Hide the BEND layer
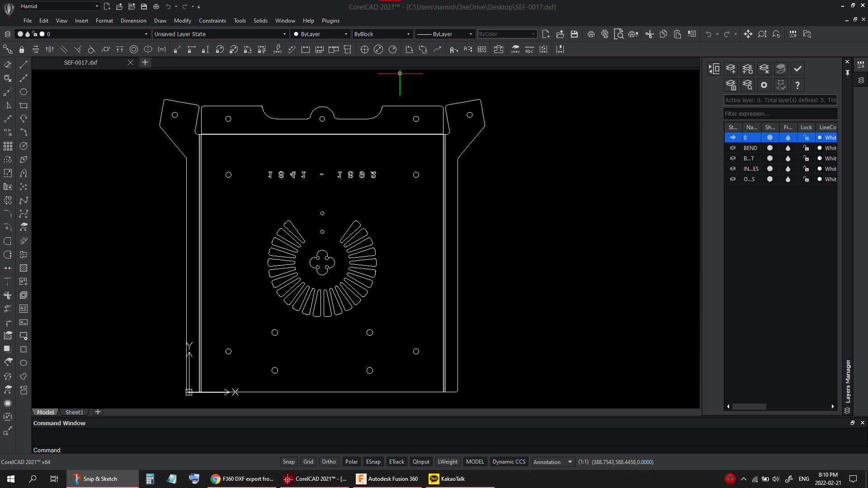The image size is (868, 488). click(770, 148)
